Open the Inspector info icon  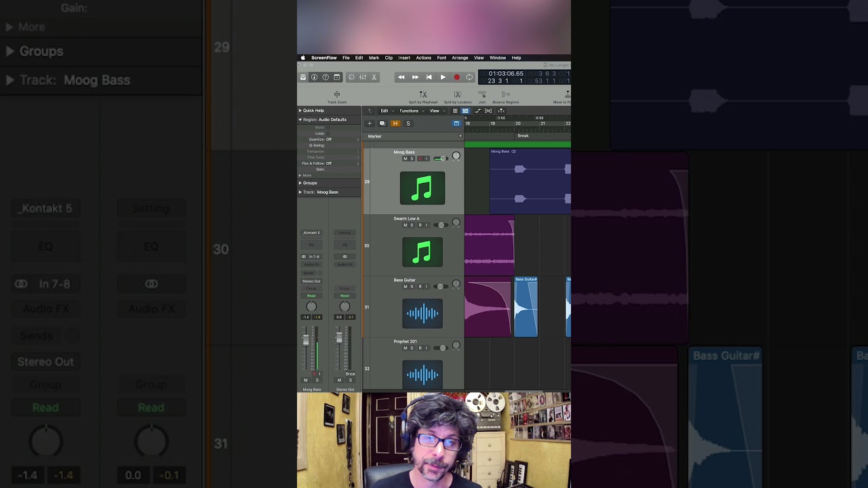point(314,77)
